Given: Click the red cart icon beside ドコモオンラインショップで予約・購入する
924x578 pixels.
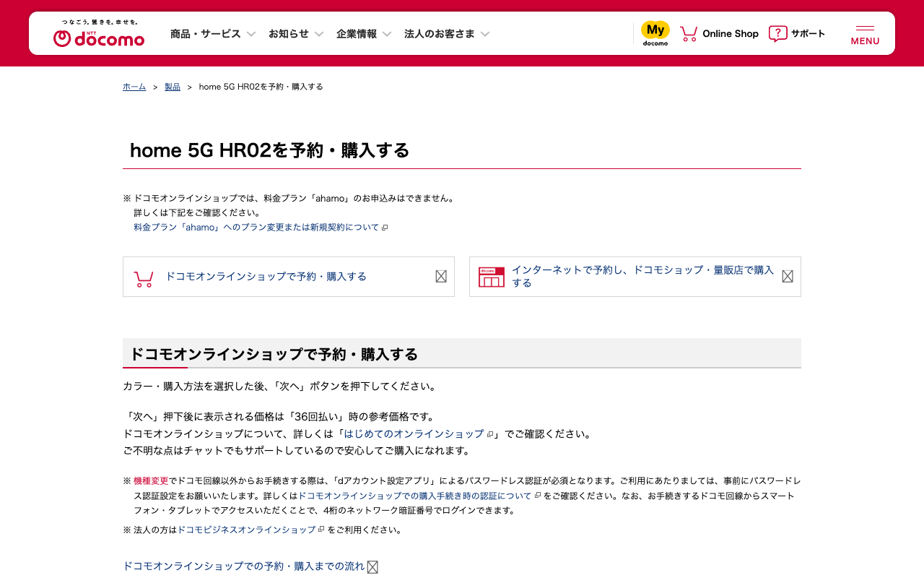Looking at the screenshot, I should click(144, 278).
